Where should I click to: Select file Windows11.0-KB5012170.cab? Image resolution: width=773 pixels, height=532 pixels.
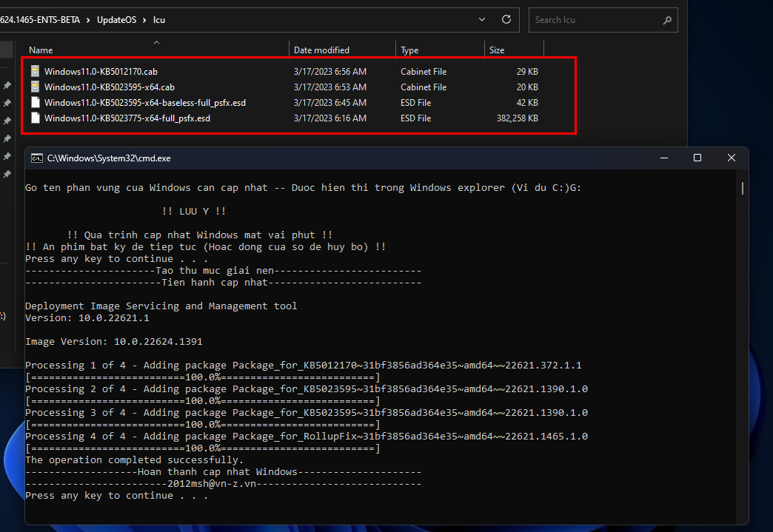click(101, 72)
